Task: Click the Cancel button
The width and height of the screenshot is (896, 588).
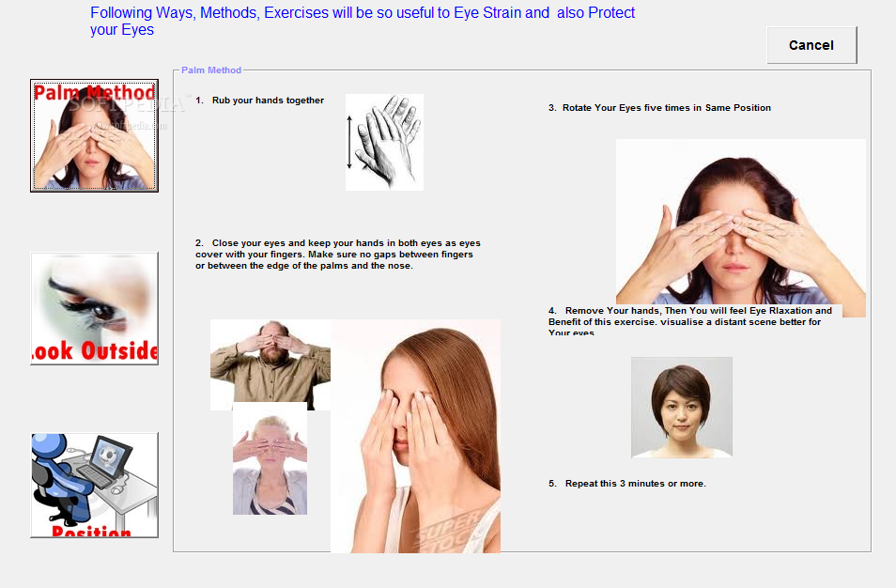Action: click(811, 45)
